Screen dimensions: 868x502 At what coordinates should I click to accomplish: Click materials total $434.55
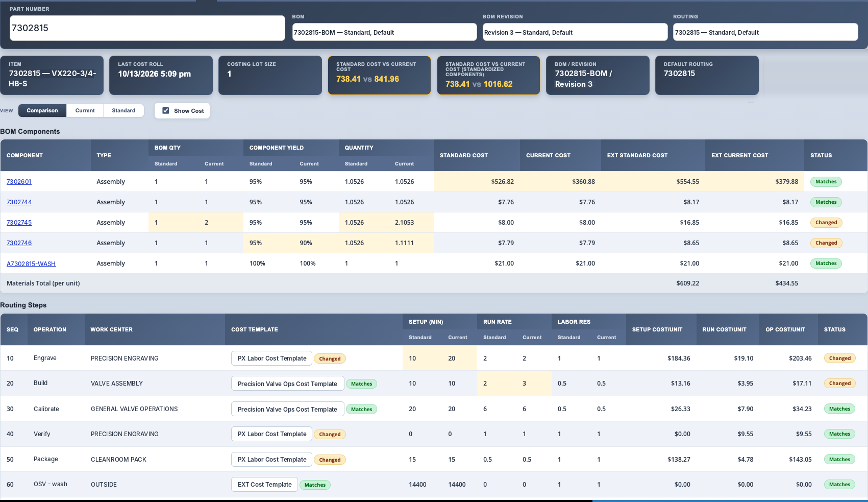[786, 283]
